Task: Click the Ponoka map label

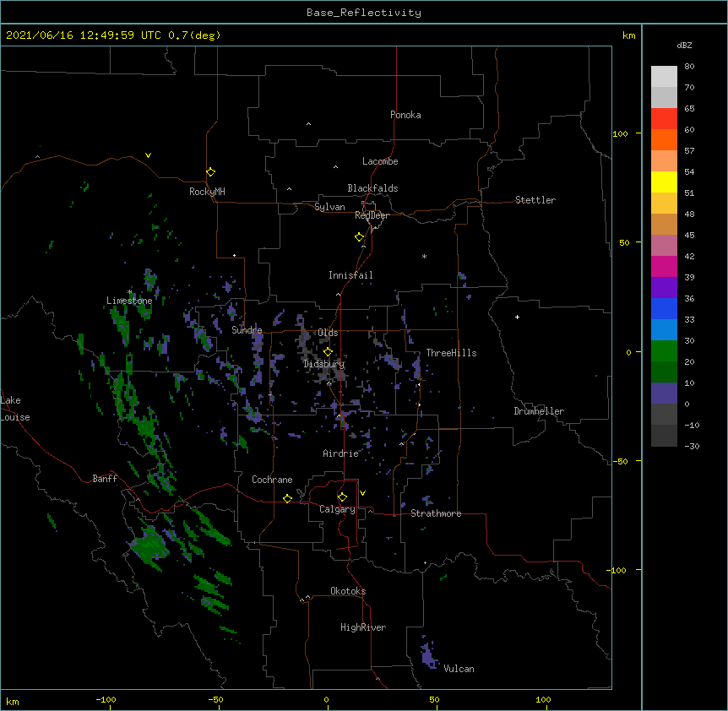Action: click(405, 115)
